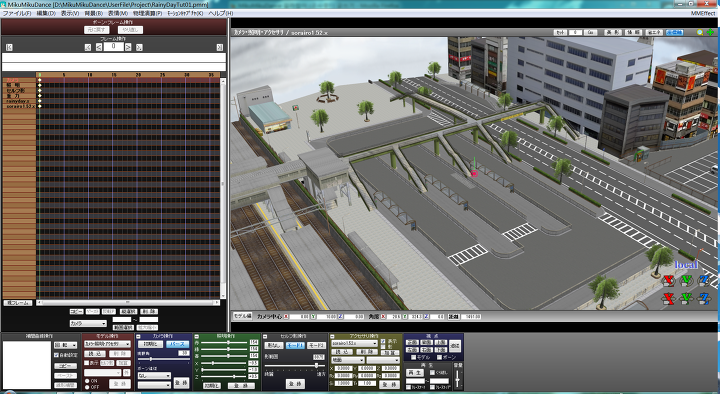The height and width of the screenshot is (394, 720).
Task: Toggle the model display checkbox
Action: [x=86, y=363]
